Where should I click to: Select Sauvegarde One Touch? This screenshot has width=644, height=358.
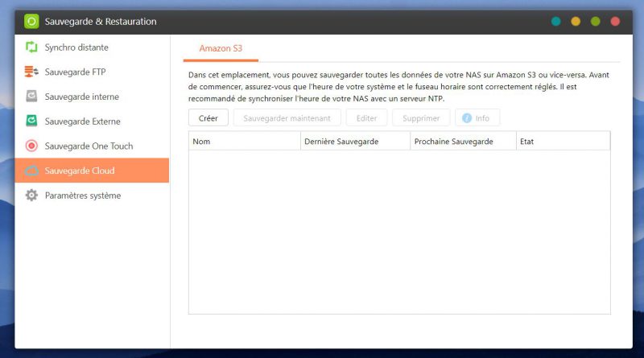[x=92, y=146]
